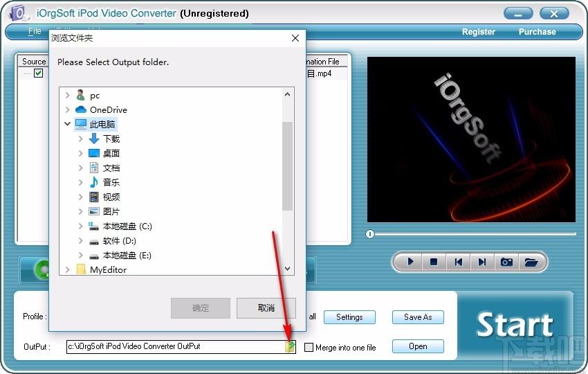Click the 下载 download arrow icon
This screenshot has width=588, height=374.
94,139
